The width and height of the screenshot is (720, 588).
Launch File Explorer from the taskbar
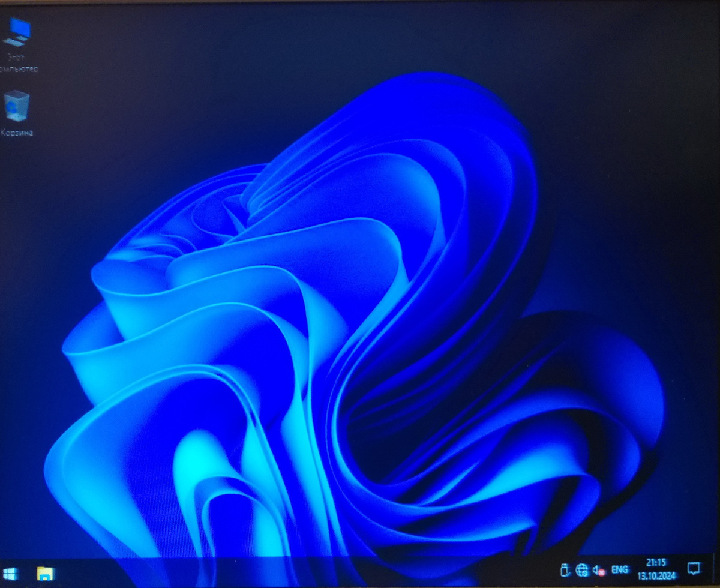pyautogui.click(x=45, y=574)
